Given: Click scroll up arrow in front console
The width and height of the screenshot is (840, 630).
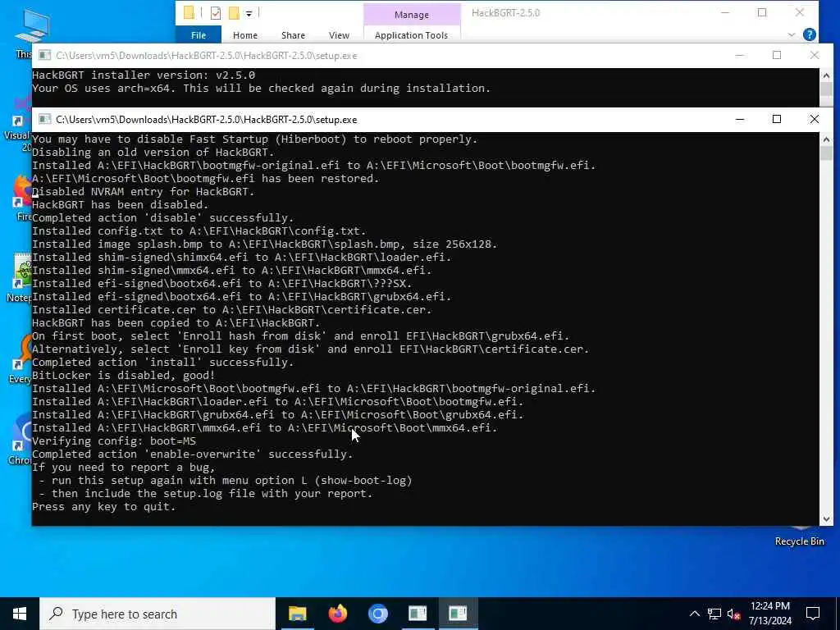Looking at the screenshot, I should [825, 139].
